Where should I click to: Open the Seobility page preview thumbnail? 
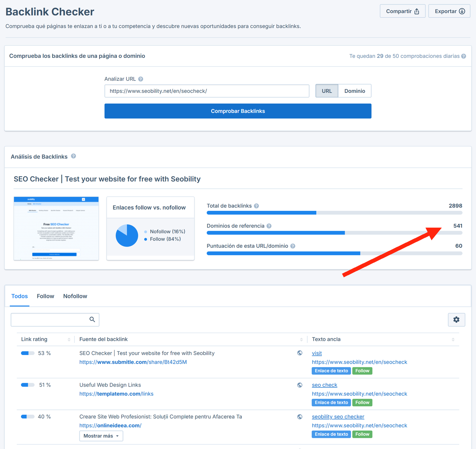coord(56,228)
